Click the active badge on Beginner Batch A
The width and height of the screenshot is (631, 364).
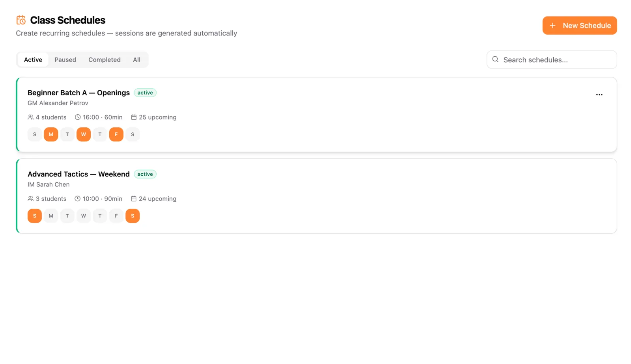click(145, 93)
